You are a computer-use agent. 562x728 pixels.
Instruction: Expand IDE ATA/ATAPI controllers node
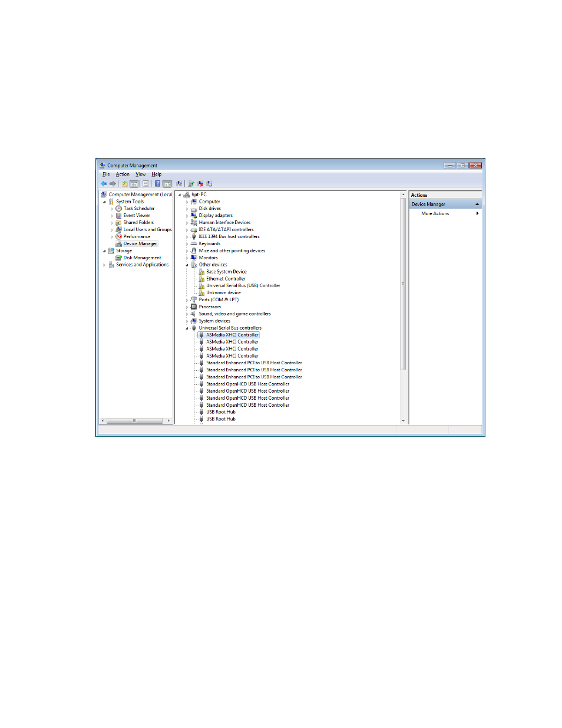tap(187, 230)
